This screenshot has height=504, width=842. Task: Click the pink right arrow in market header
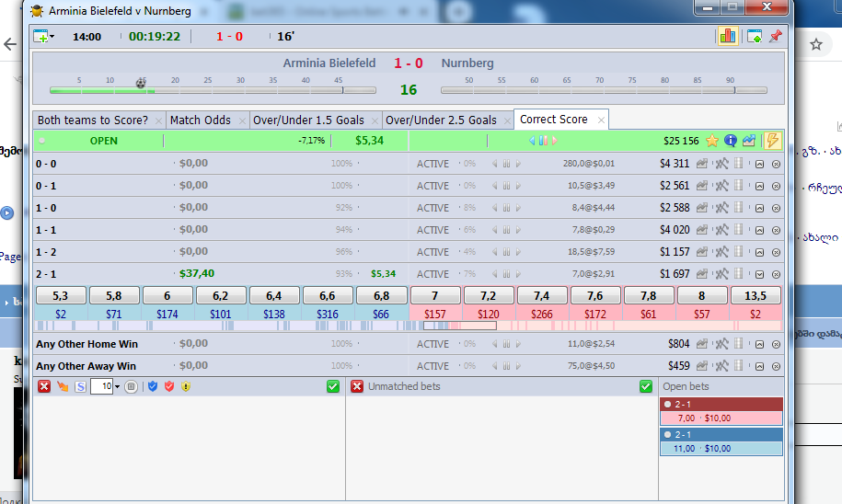(x=555, y=141)
